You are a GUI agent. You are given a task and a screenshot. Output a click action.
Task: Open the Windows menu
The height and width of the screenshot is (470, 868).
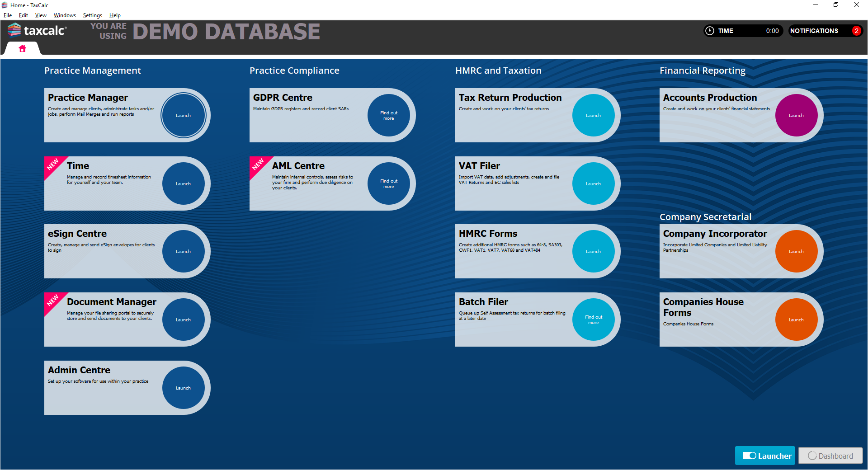click(x=65, y=15)
